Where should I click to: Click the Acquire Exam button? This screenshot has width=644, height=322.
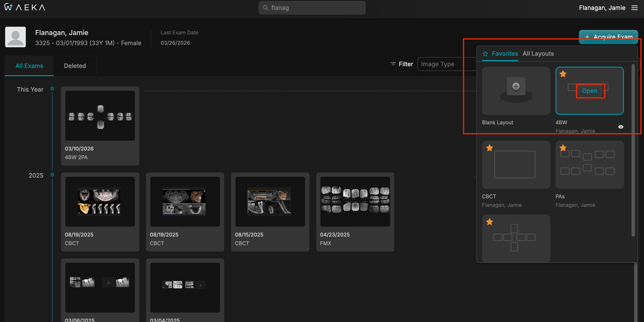click(608, 37)
